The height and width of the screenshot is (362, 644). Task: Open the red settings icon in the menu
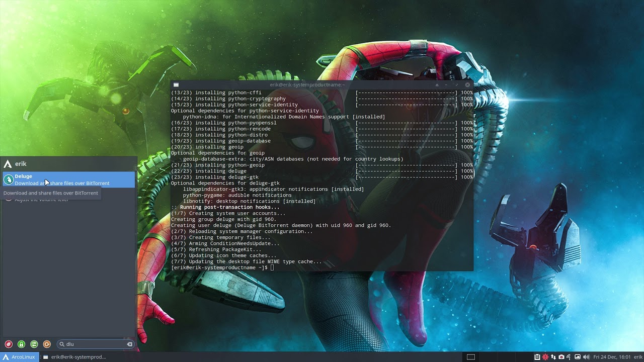[x=9, y=344]
